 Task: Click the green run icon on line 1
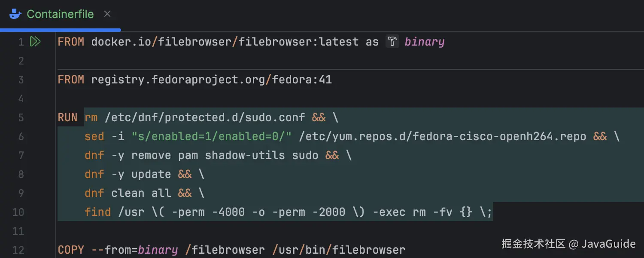point(35,42)
